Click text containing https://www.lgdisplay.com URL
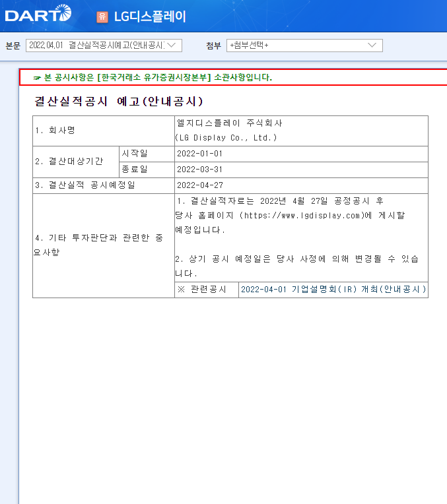Viewport: 447px width, 504px height. click(290, 215)
